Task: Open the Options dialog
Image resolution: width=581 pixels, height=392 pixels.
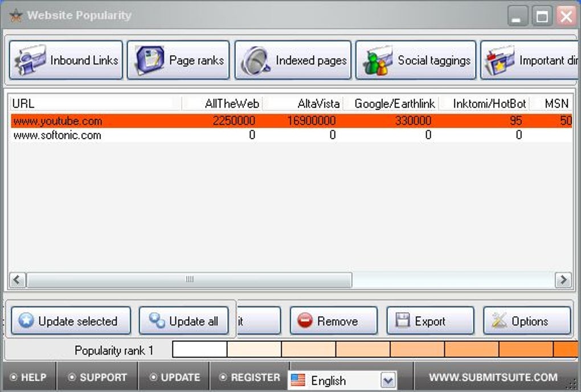Action: coord(527,320)
